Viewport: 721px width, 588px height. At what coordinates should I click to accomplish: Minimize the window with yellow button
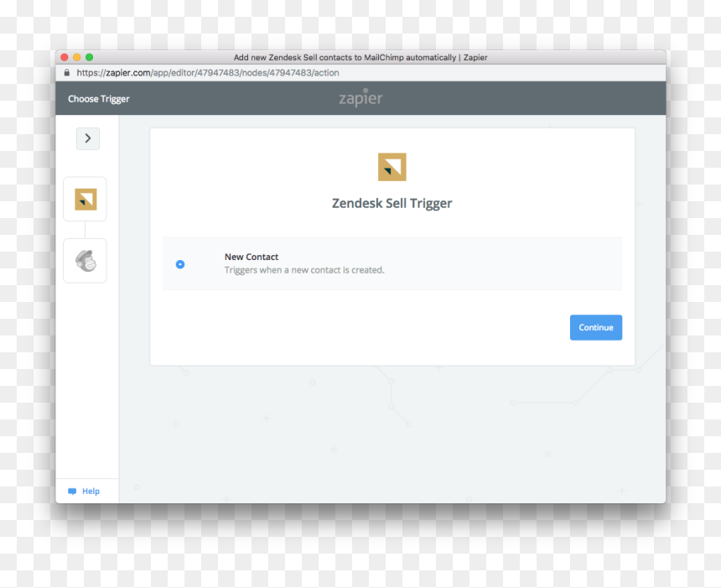[77, 57]
